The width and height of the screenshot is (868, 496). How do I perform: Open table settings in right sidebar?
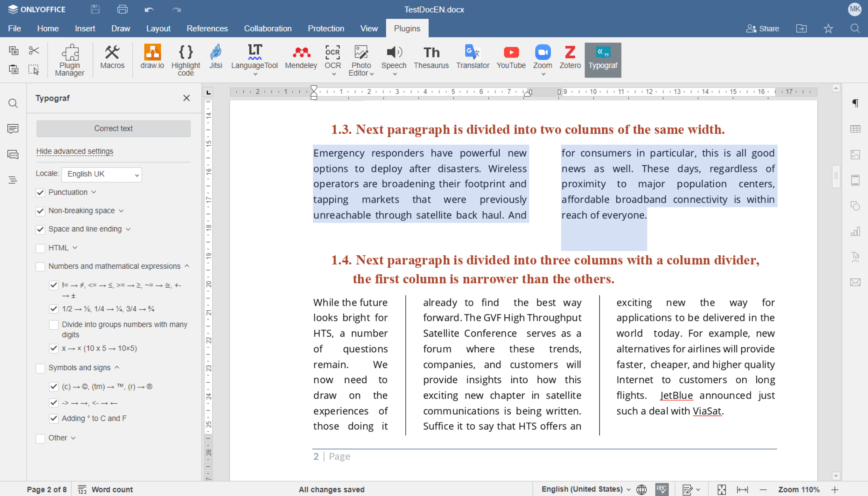(x=855, y=129)
